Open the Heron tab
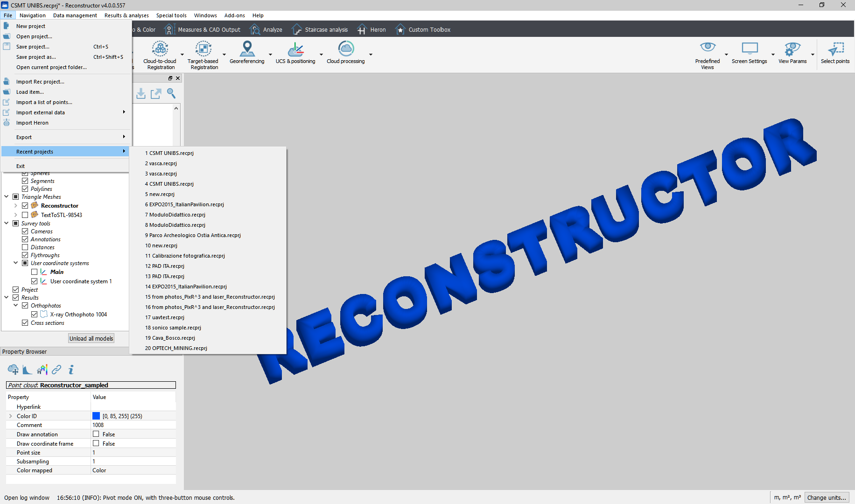Viewport: 855px width, 504px height. (371, 29)
